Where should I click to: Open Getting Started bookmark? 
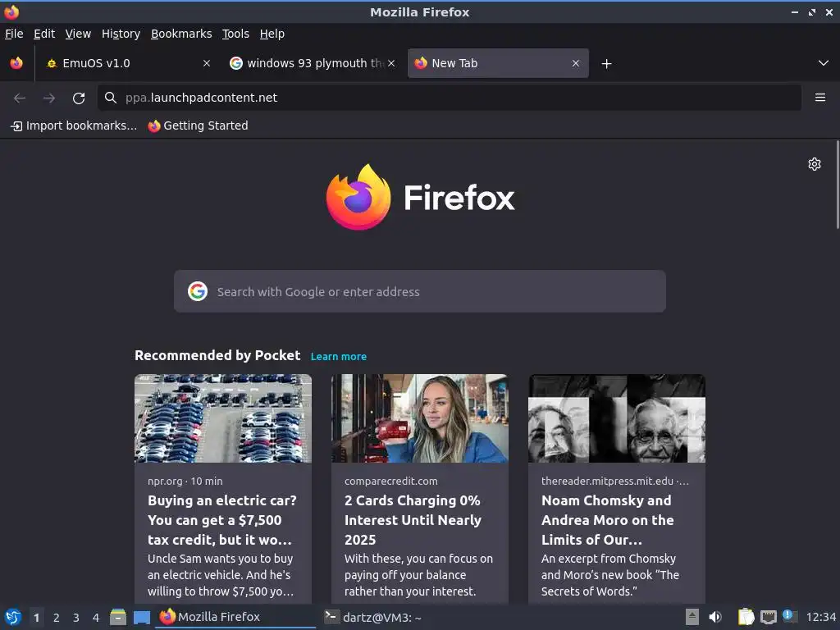pyautogui.click(x=199, y=126)
